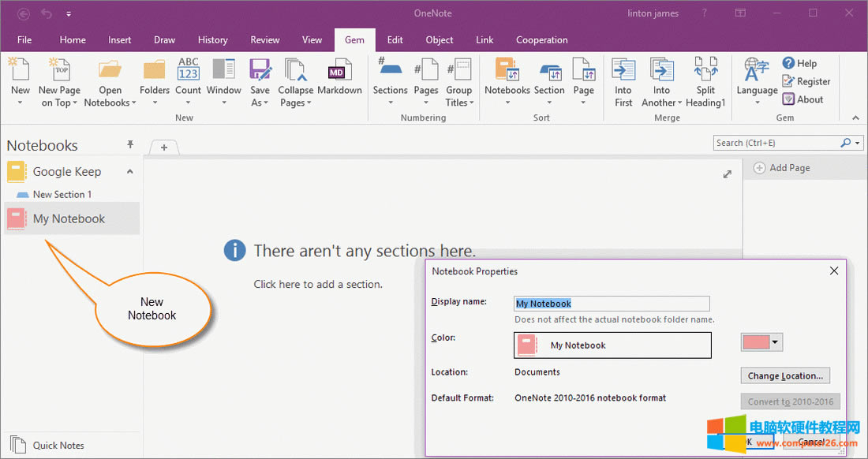
Task: Click the Register icon in Gem group
Action: click(x=806, y=81)
